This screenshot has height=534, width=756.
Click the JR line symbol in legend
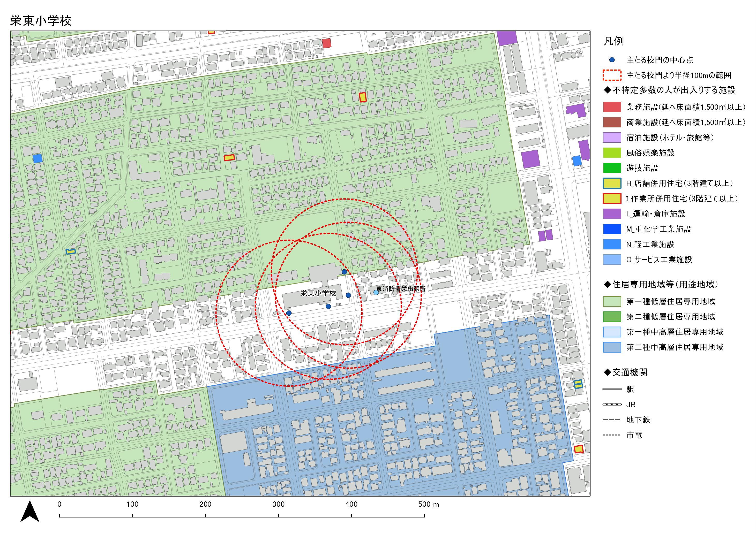[x=612, y=404]
